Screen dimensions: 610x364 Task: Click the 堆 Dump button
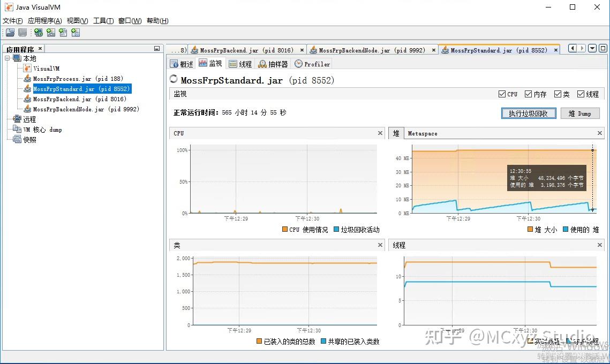580,113
